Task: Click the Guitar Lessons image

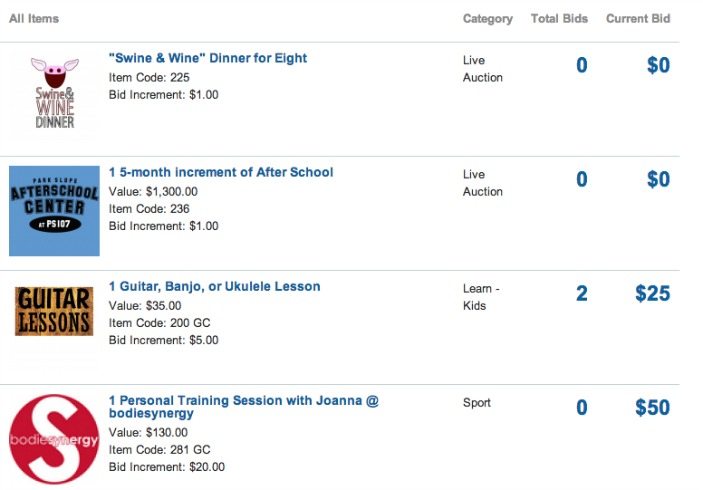Action: pos(54,311)
